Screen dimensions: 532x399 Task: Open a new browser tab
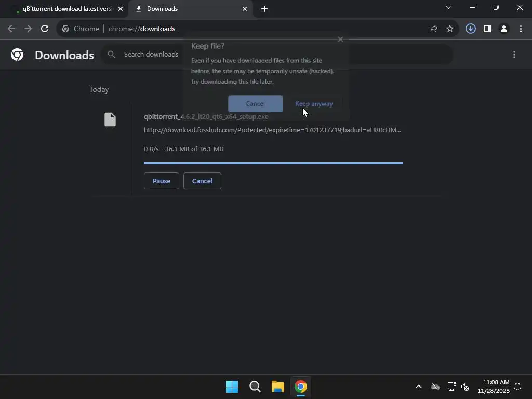[264, 9]
